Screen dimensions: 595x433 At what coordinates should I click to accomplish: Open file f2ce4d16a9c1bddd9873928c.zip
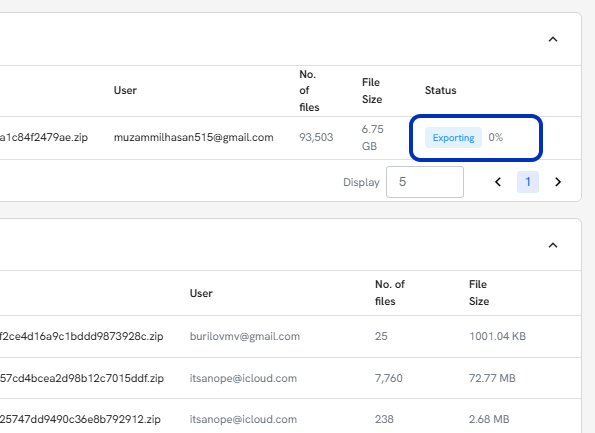(82, 336)
